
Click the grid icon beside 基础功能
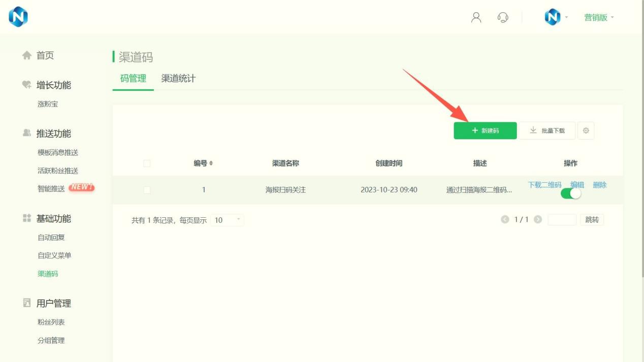point(27,218)
